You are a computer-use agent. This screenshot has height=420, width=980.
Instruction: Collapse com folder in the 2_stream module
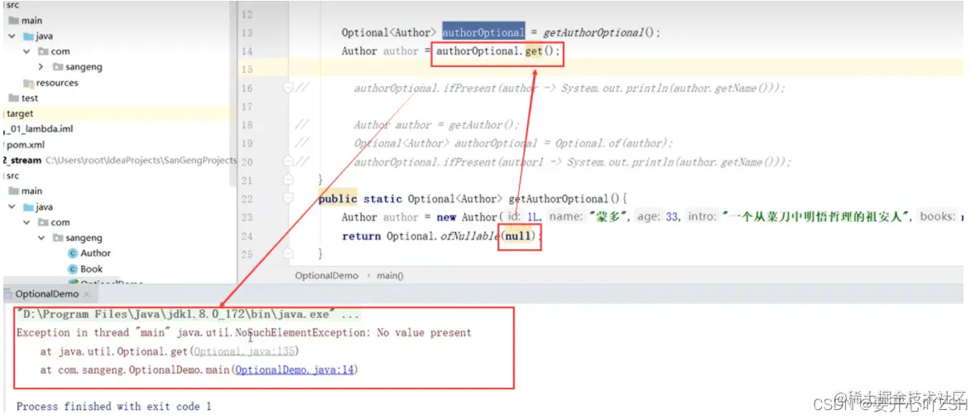click(x=26, y=223)
